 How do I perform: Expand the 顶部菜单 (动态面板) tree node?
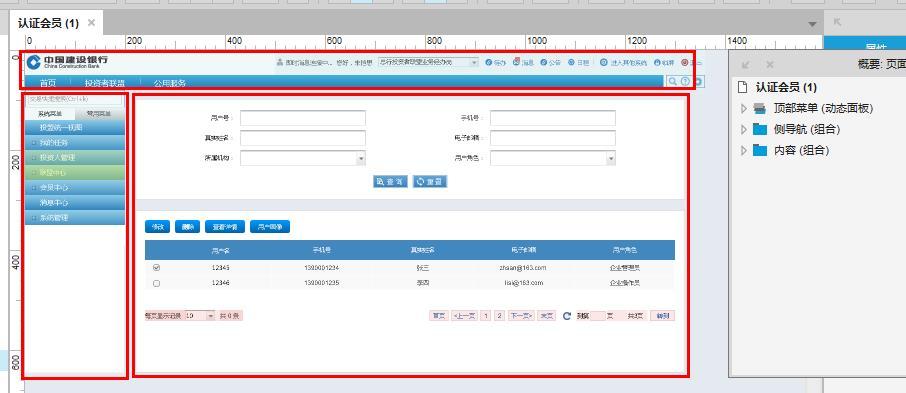click(x=744, y=108)
